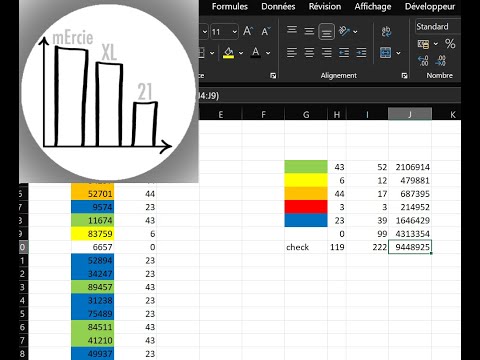Open the Révision ribbon tab

pos(325,6)
